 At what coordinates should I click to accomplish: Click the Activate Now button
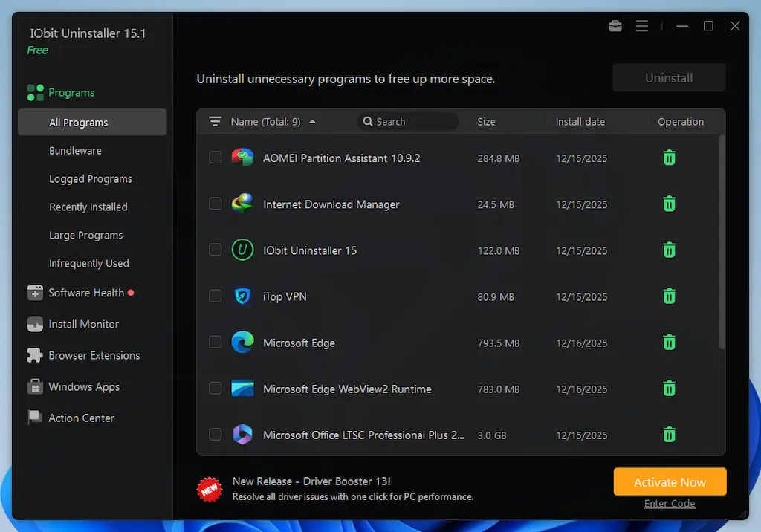click(670, 481)
